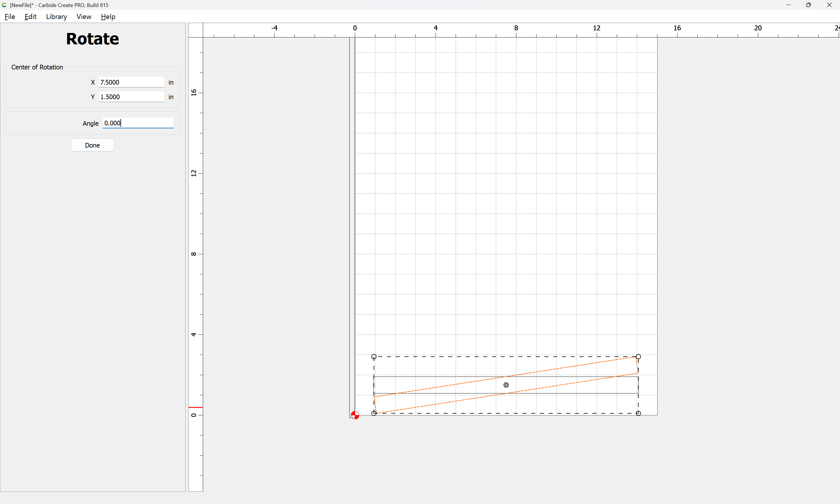
Task: Close the Carbide Create window
Action: [x=829, y=5]
